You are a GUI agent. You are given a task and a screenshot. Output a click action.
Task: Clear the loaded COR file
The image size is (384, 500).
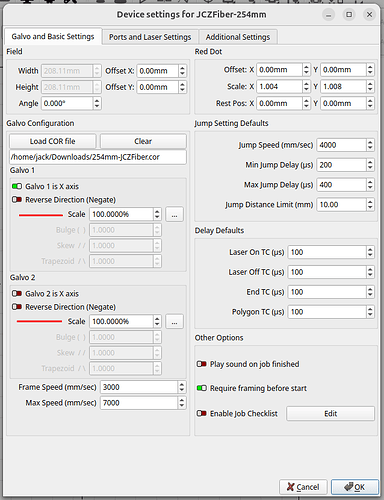[x=143, y=141]
